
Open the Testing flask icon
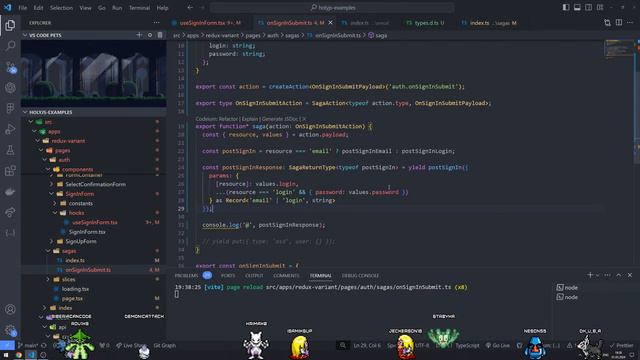[10, 150]
